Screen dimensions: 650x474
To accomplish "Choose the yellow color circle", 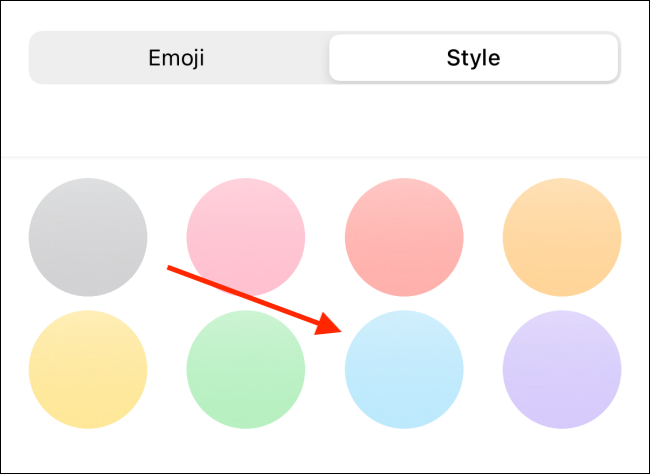I will [x=88, y=369].
